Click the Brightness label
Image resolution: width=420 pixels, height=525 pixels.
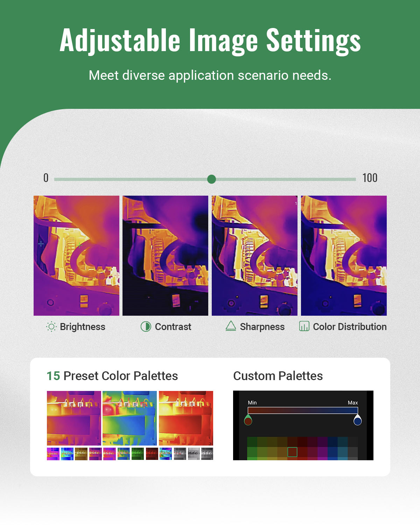point(83,327)
